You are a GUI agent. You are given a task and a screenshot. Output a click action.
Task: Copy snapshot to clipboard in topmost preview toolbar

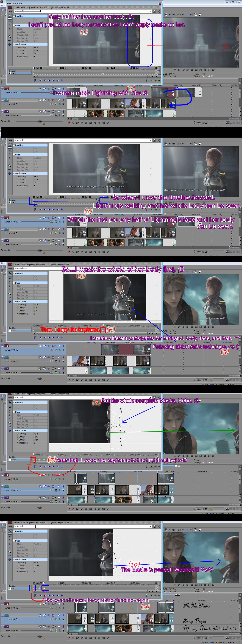click(x=196, y=15)
